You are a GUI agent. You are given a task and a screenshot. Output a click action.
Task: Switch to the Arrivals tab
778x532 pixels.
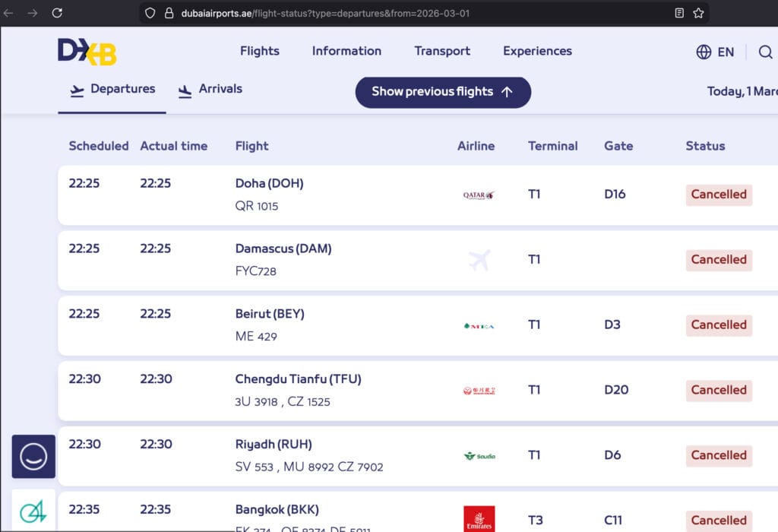(220, 89)
